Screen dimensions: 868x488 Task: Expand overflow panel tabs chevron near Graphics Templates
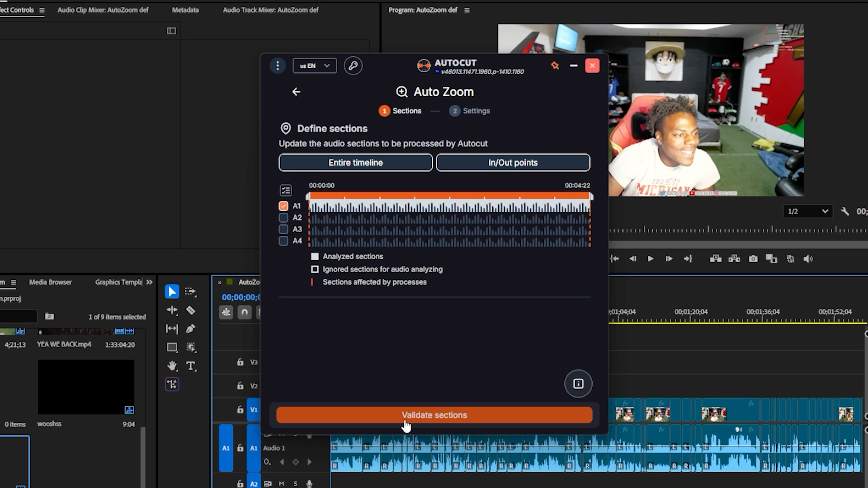[x=149, y=282]
